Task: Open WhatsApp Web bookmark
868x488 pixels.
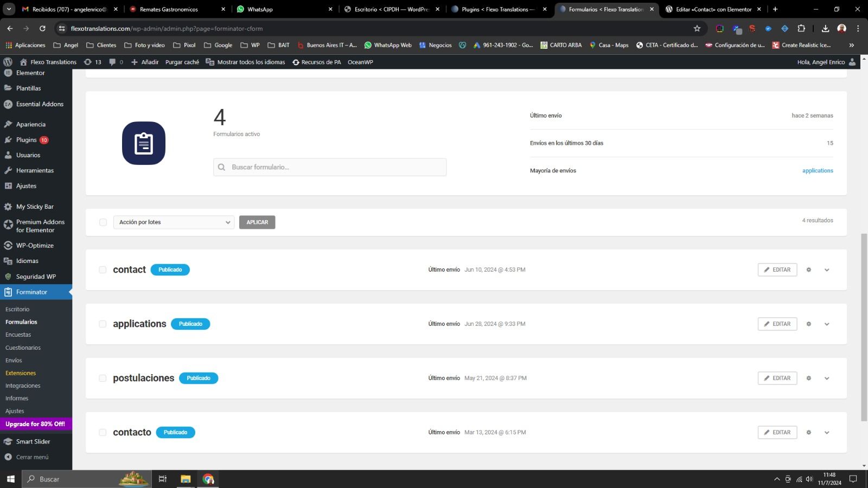Action: coord(388,45)
